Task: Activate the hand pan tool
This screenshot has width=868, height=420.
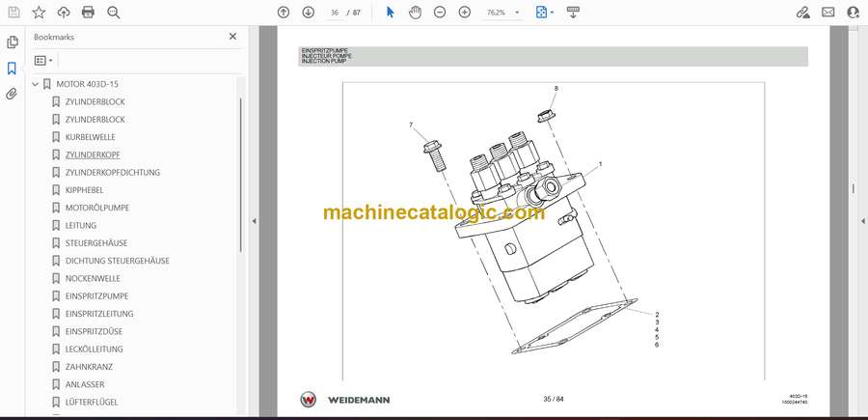Action: 415,13
